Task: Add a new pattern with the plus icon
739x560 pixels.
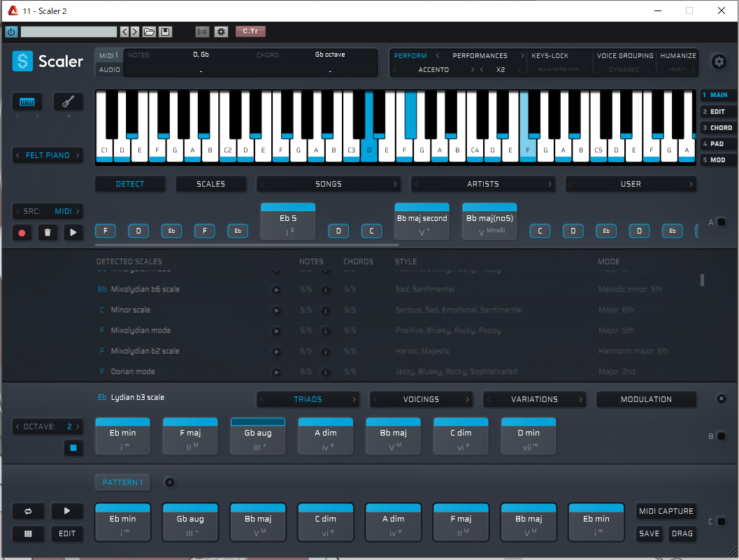Action: 170,482
